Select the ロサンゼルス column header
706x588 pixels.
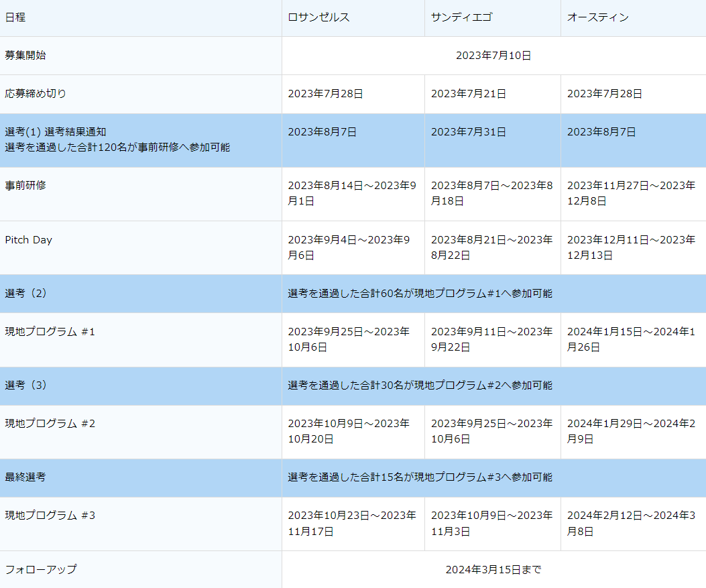pos(318,17)
